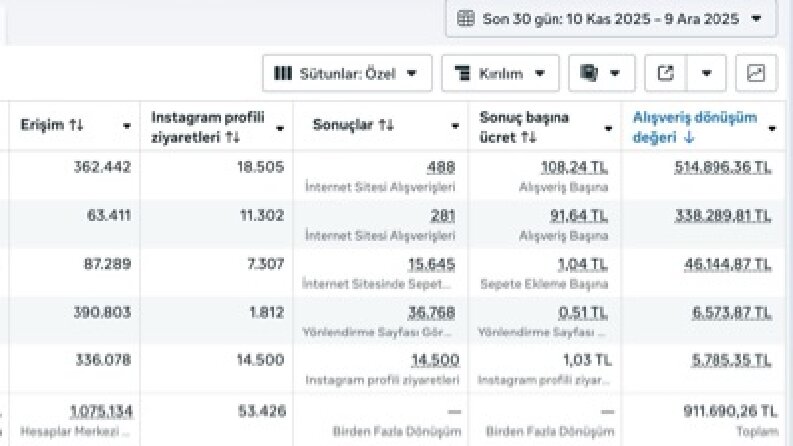This screenshot has width=793, height=446.
Task: Click the calendar grid icon in date selector
Action: [x=465, y=19]
